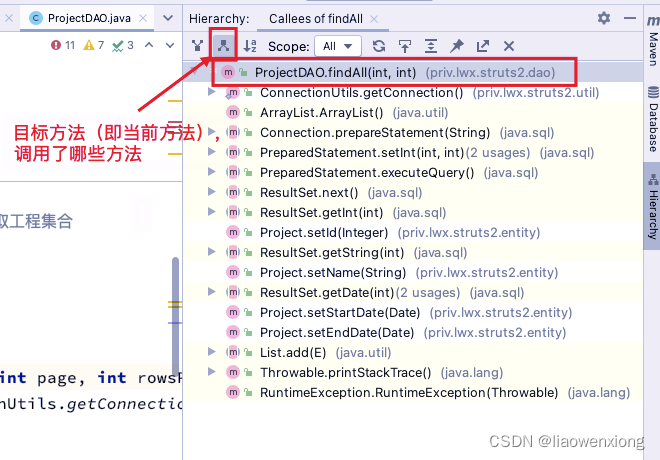Expand ResultSet.getDate(int) node
Viewport: 660px width, 460px height.
point(212,292)
